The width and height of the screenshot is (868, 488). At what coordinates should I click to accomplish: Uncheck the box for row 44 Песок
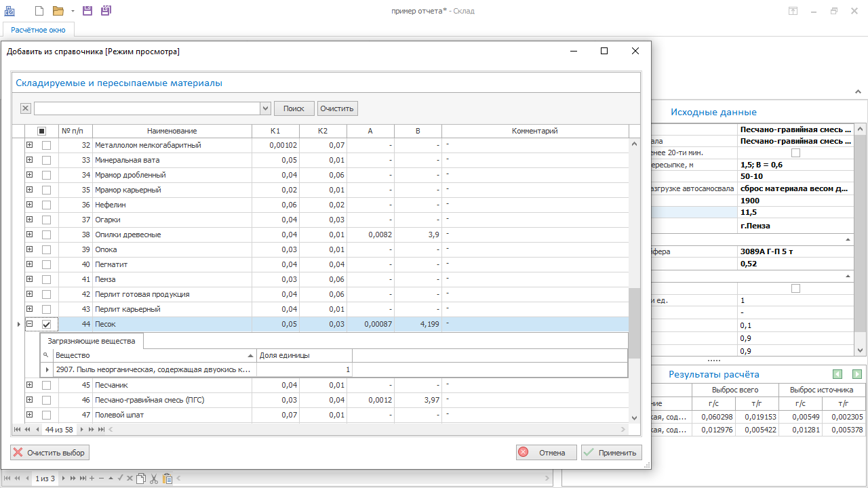[x=46, y=325]
